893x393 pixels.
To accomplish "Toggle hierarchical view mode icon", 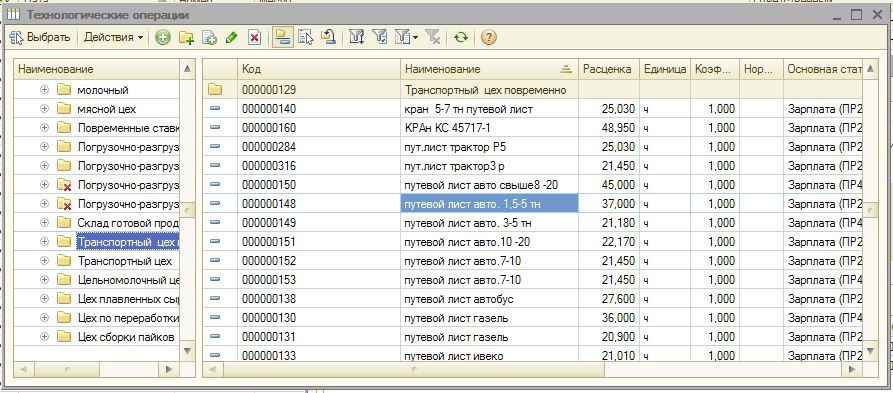I will coord(282,38).
